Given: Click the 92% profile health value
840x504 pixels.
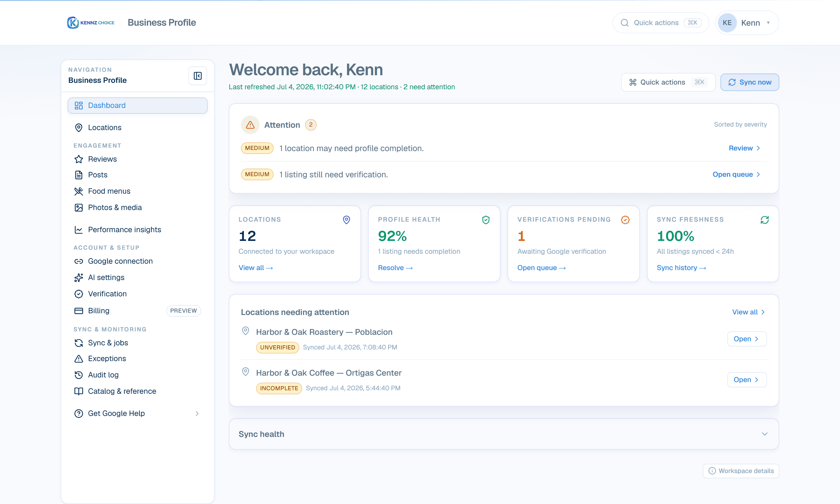Looking at the screenshot, I should 392,236.
